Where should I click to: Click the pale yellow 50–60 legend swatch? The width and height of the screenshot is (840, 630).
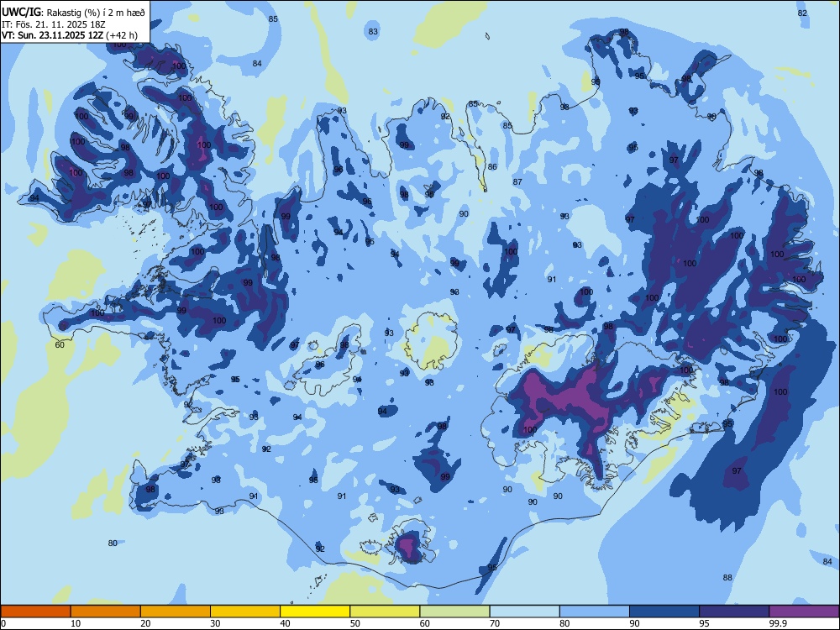(386, 612)
